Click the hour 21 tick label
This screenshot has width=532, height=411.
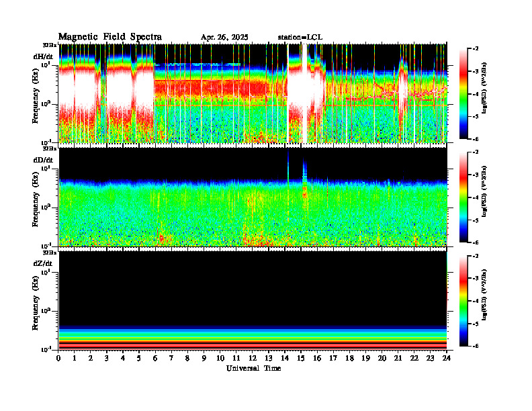click(398, 359)
